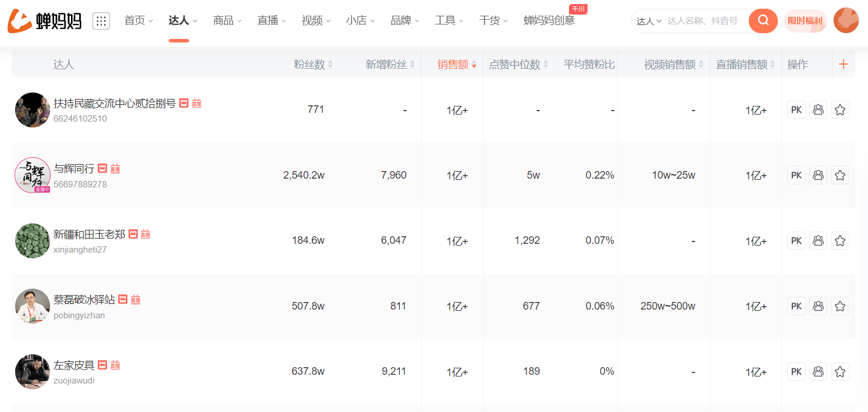Viewport: 868px width, 412px height.
Task: Sort by 点赞中位数 using its sort arrows
Action: point(546,65)
